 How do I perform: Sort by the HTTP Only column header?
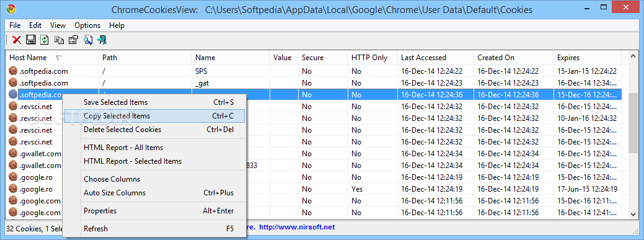tap(373, 58)
